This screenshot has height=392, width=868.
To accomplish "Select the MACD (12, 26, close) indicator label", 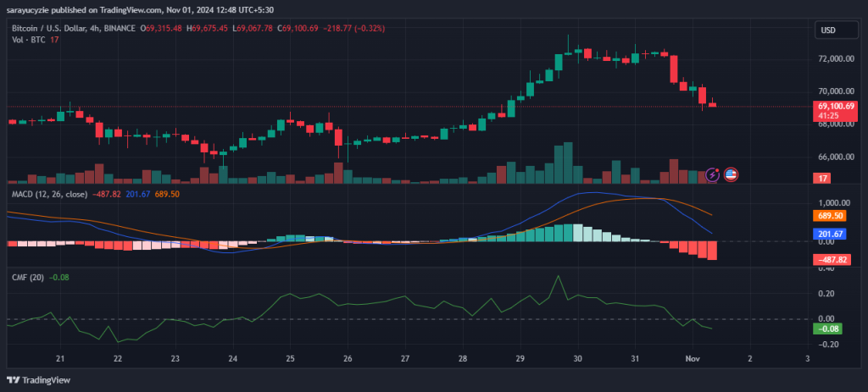I will click(x=49, y=195).
